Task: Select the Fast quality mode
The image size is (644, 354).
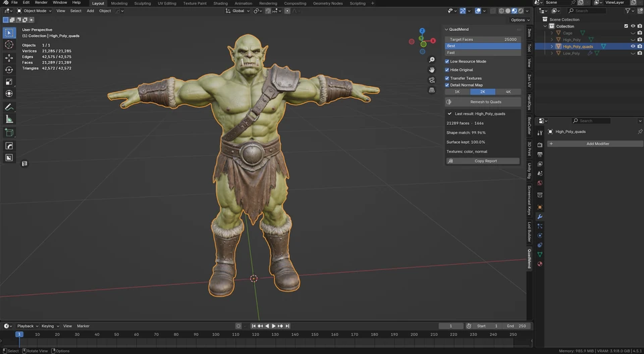Action: pos(483,52)
